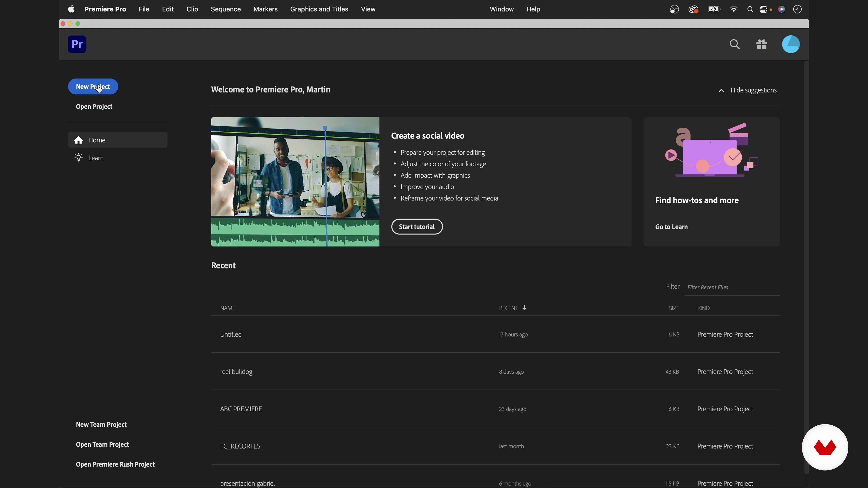Sort by the NAME column header
Screen dimensions: 868x488
point(227,308)
